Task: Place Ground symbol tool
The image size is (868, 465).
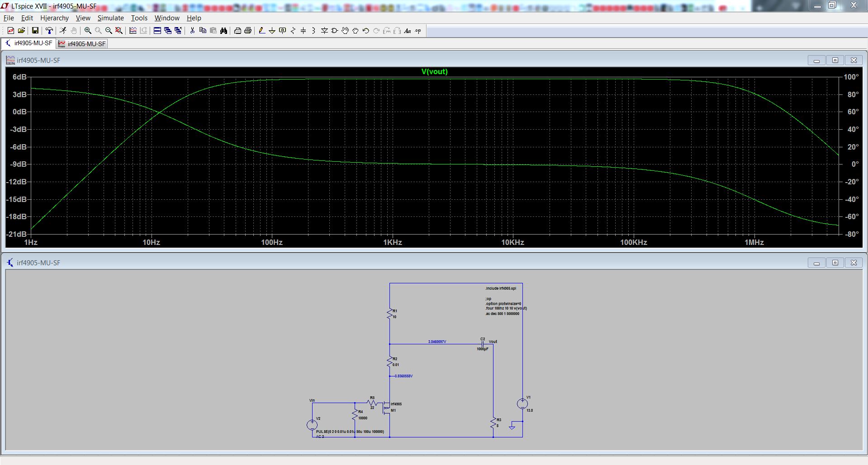Action: (x=272, y=31)
